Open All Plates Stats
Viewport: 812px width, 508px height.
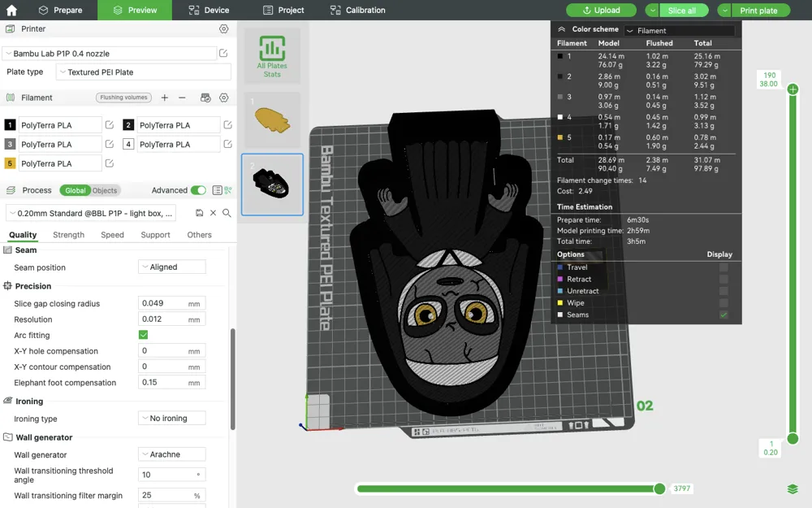(272, 56)
